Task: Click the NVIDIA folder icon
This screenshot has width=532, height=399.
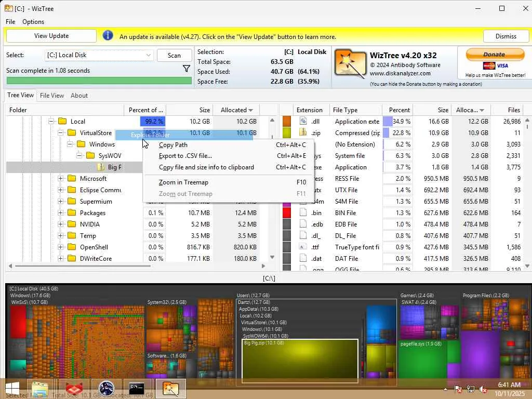Action: point(72,224)
